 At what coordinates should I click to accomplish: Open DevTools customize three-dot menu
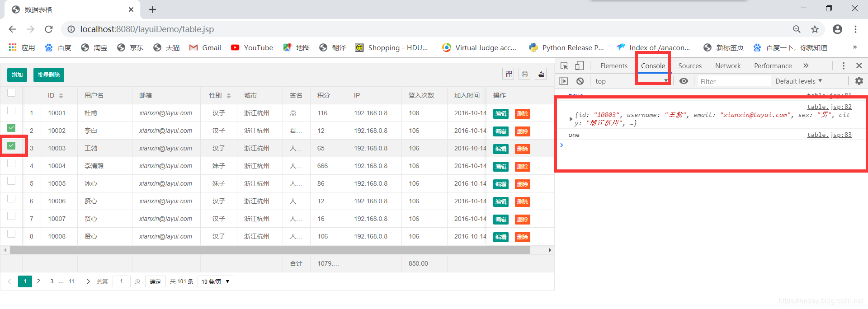(x=843, y=66)
